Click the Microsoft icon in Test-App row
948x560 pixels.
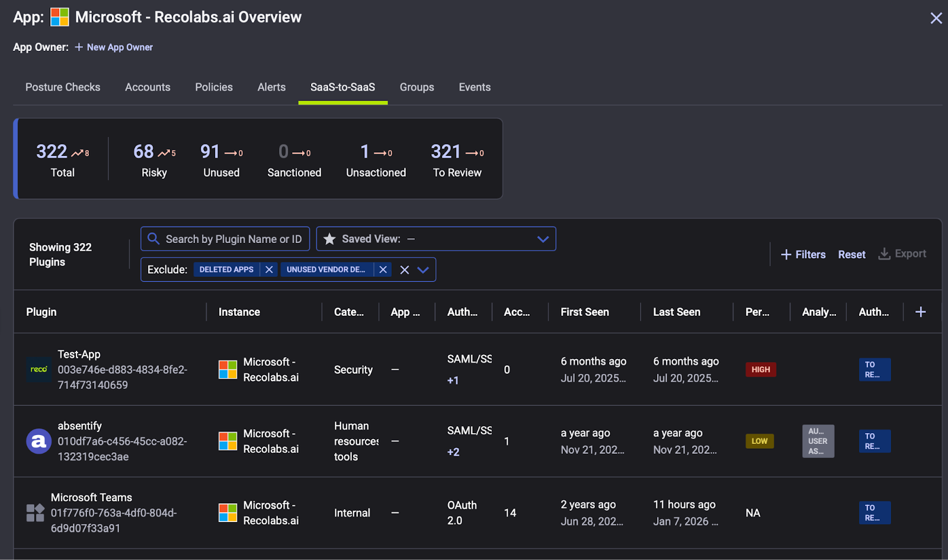point(228,369)
